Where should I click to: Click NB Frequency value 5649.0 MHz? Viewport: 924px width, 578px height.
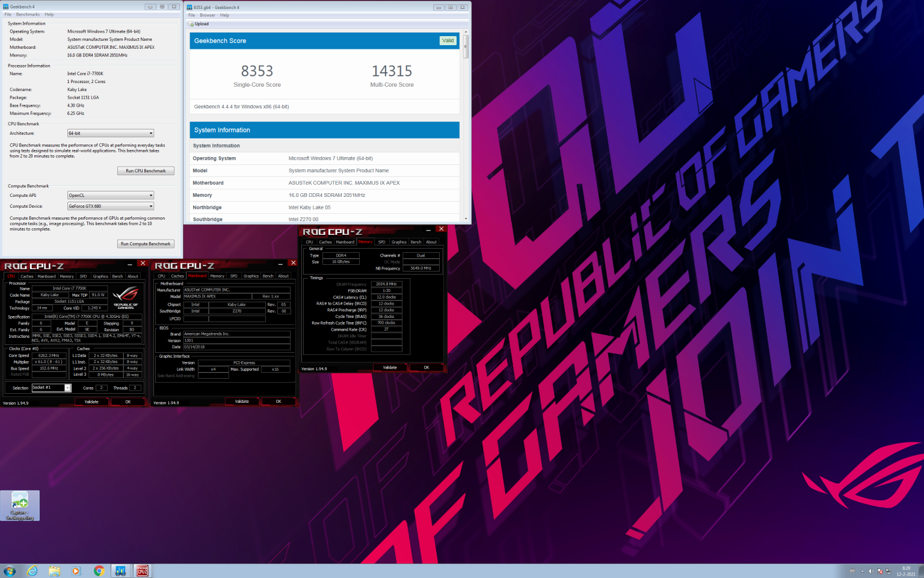click(421, 268)
